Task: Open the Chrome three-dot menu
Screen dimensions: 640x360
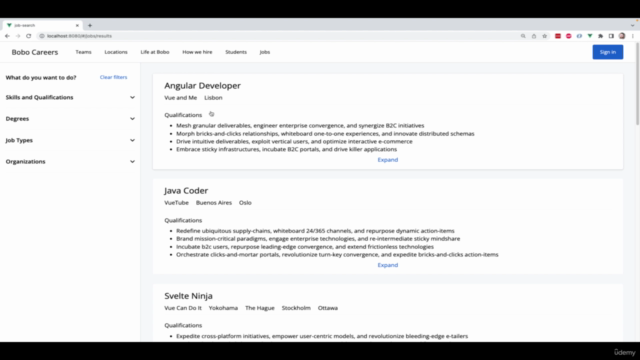Action: 633,36
